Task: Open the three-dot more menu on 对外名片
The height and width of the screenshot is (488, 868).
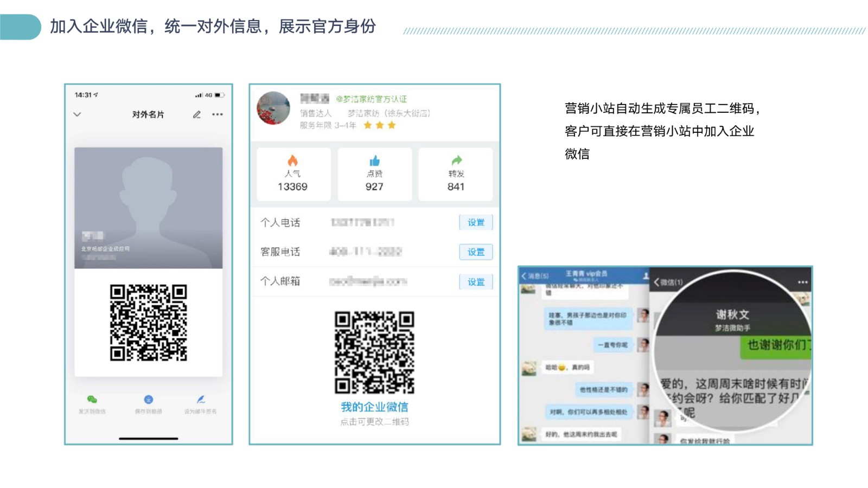Action: point(218,114)
